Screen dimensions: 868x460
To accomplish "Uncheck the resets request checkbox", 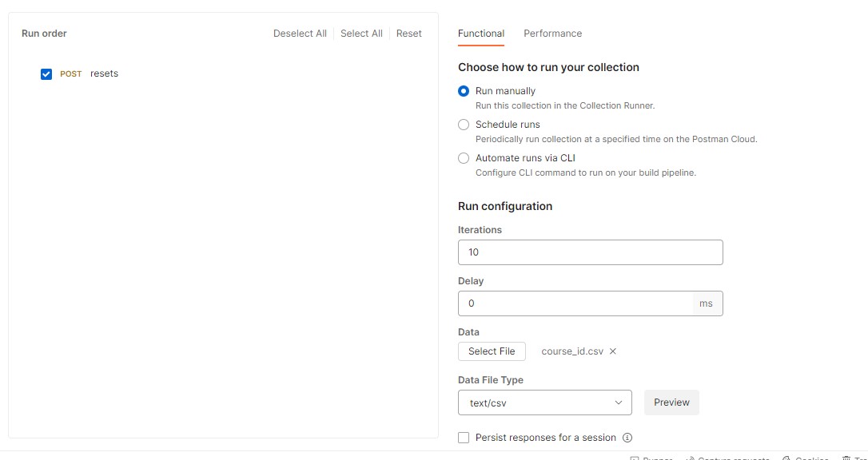I will (46, 74).
